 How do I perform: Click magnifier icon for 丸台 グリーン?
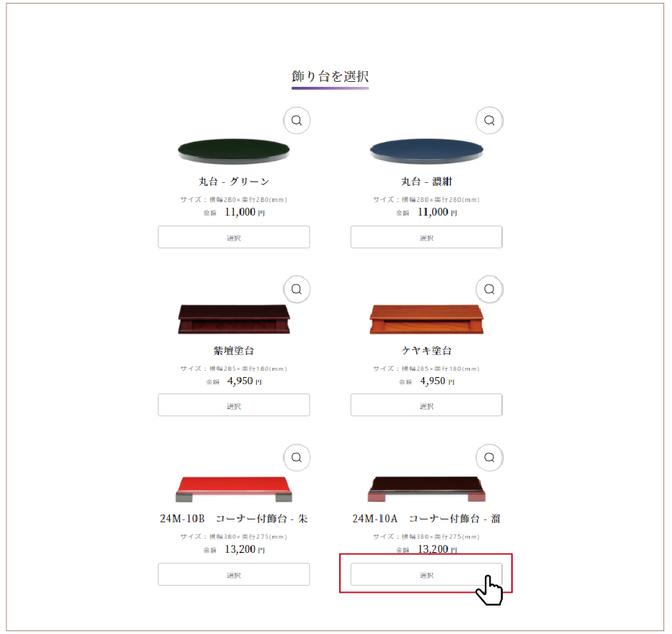click(x=297, y=120)
